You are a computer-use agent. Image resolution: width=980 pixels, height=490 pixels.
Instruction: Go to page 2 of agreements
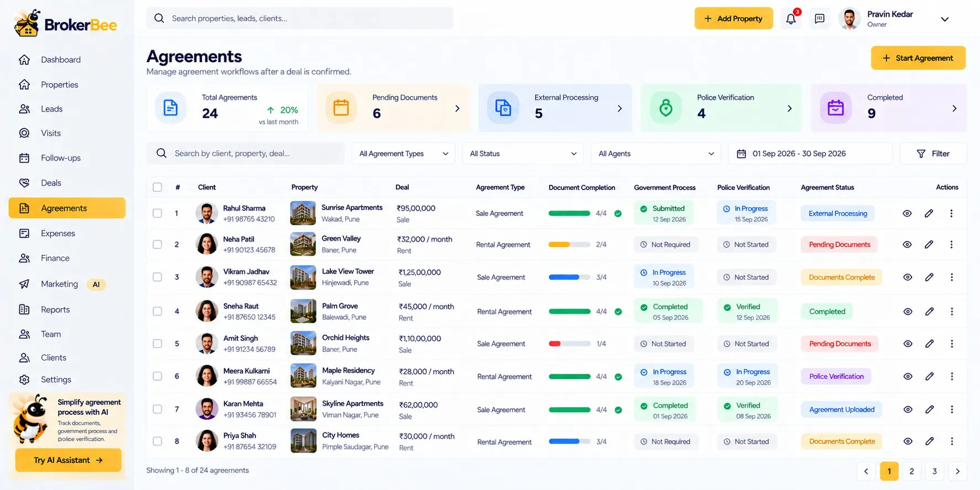pyautogui.click(x=911, y=471)
